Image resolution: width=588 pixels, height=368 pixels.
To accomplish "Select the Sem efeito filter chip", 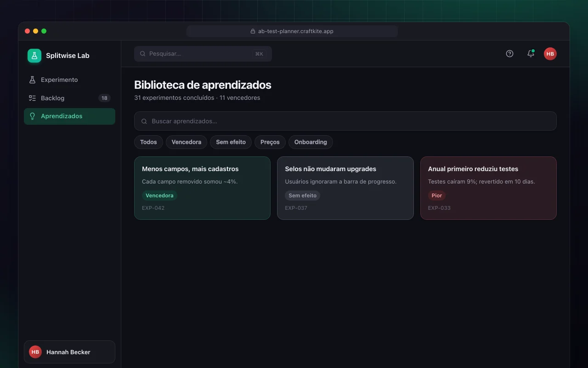I will point(231,142).
